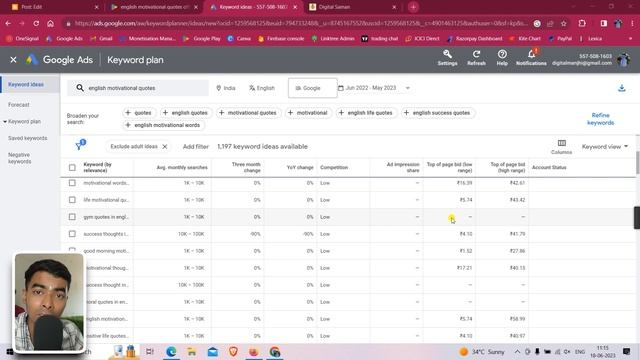This screenshot has height=360, width=640.
Task: Sort by Avg. monthly searches column
Action: 182,167
